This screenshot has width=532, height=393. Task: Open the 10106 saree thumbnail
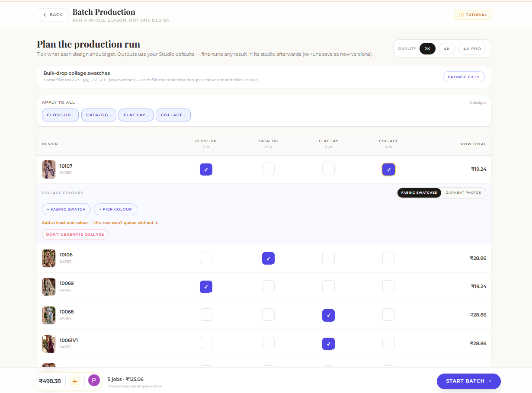[x=49, y=258]
